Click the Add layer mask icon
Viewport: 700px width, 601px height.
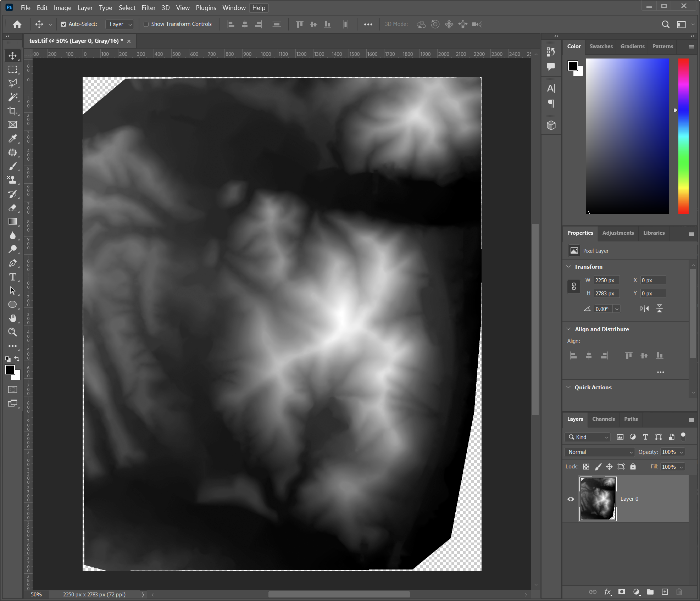(x=622, y=592)
